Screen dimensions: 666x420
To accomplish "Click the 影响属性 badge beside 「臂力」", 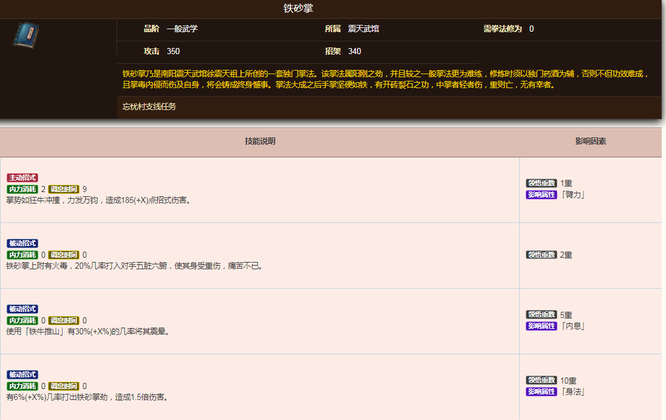I will (542, 194).
